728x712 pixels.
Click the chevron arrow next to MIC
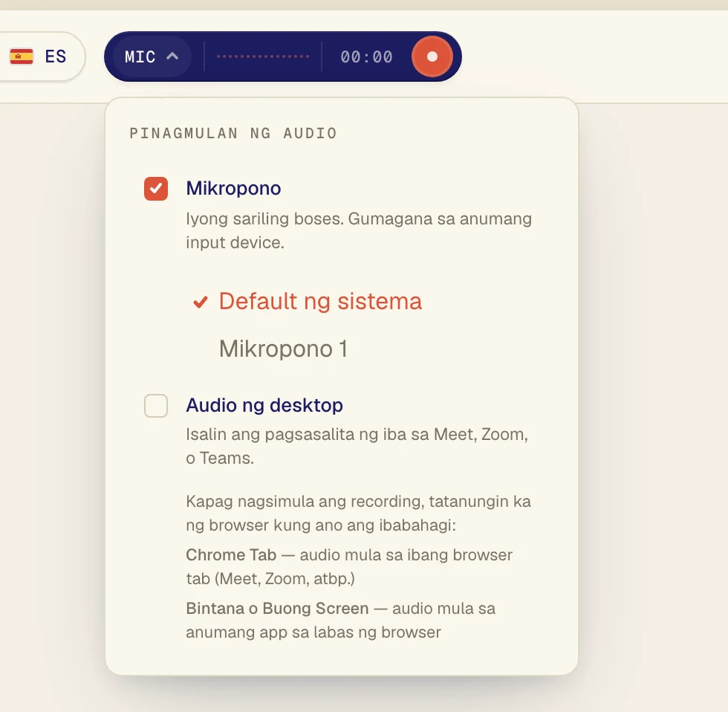tap(172, 56)
